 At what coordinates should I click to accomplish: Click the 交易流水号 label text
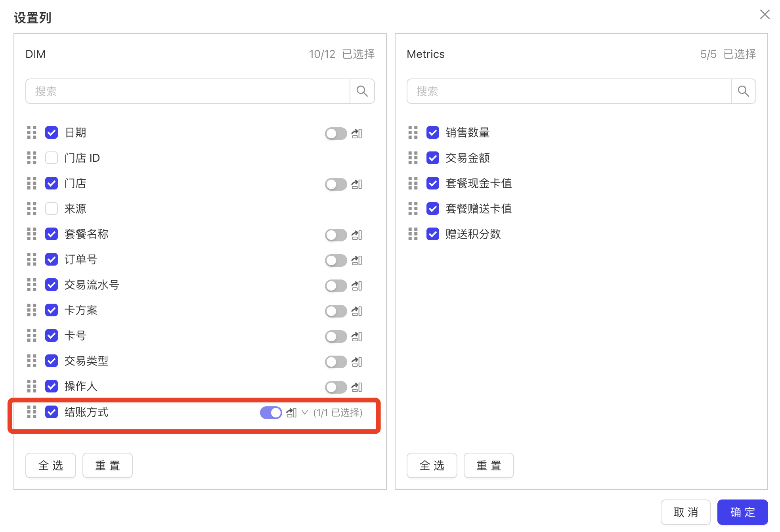(x=92, y=285)
